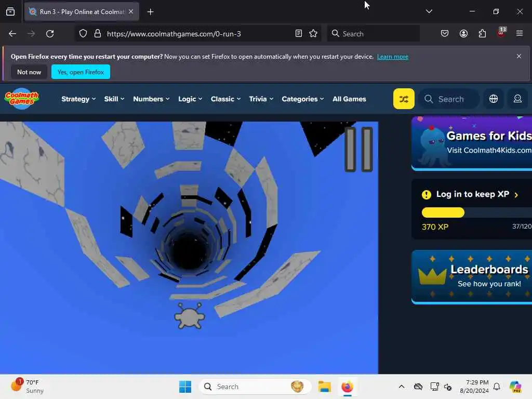The height and width of the screenshot is (399, 532).
Task: Bookmark this page with the star
Action: click(x=313, y=34)
